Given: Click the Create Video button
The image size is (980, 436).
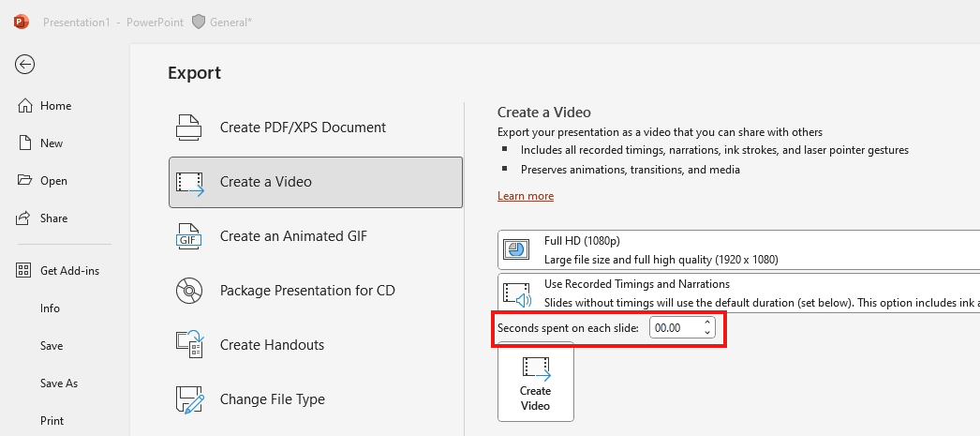Looking at the screenshot, I should pos(536,382).
